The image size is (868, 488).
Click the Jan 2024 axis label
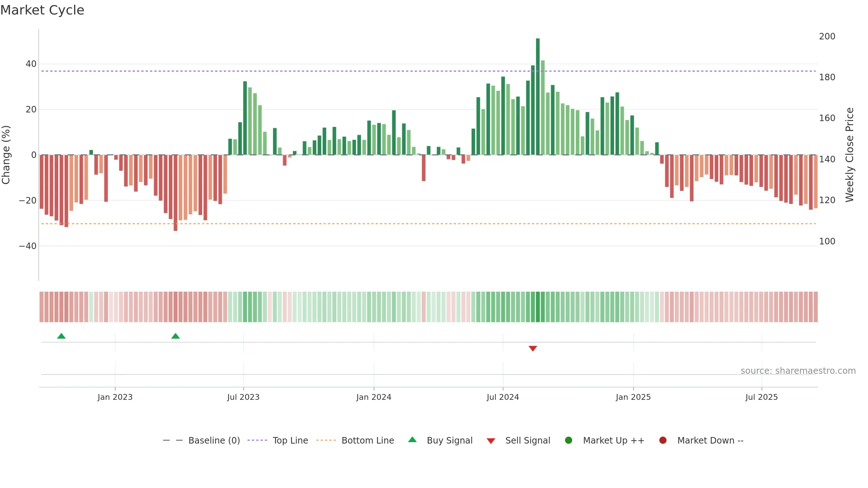374,397
